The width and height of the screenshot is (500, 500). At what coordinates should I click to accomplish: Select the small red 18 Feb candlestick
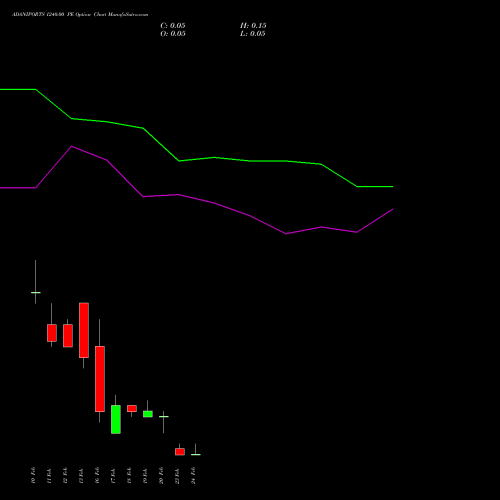point(132,408)
